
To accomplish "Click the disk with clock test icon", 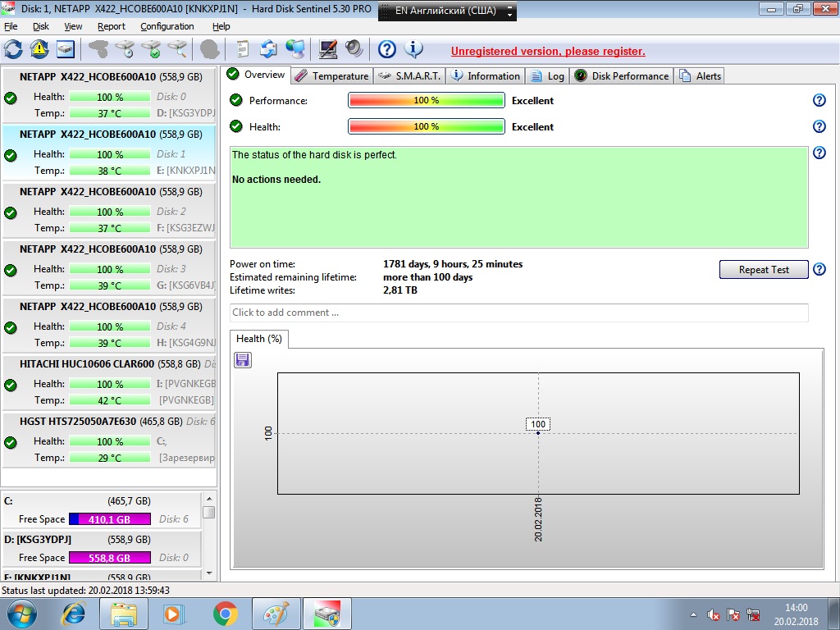I will (x=125, y=49).
